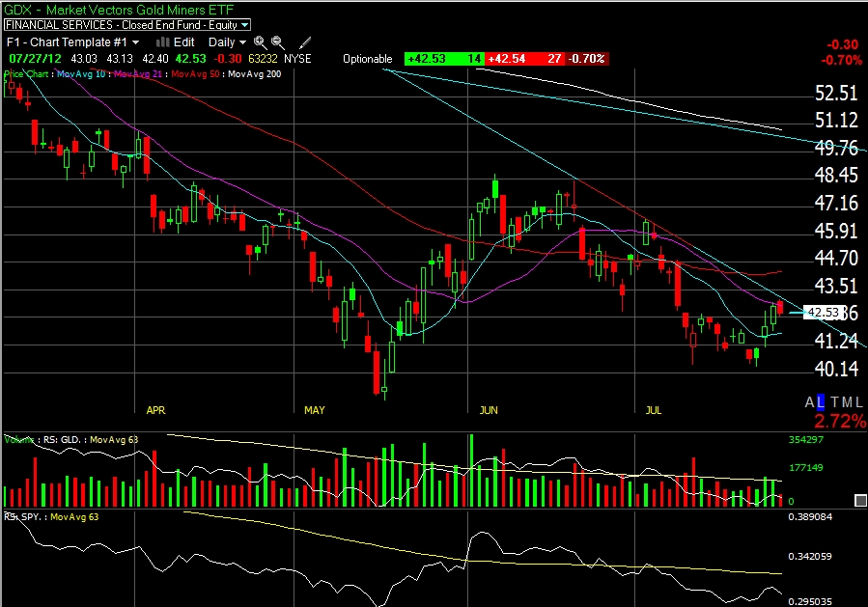Click the 354297 volume axis label
The image size is (868, 607).
[806, 439]
